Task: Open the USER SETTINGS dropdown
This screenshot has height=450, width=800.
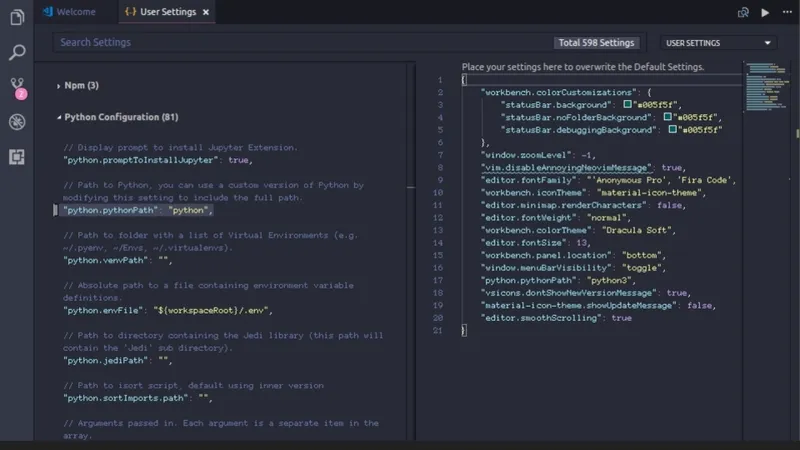Action: pyautogui.click(x=718, y=43)
